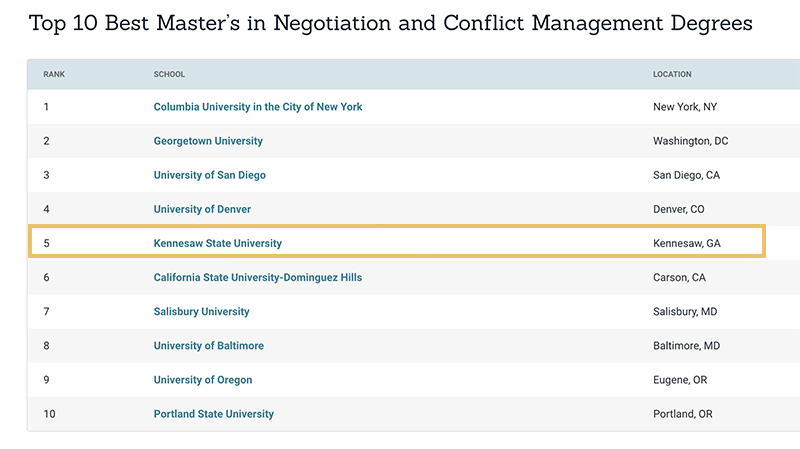Visit the University of Baltimore link
Viewport: 800px width, 449px height.
[x=208, y=346]
